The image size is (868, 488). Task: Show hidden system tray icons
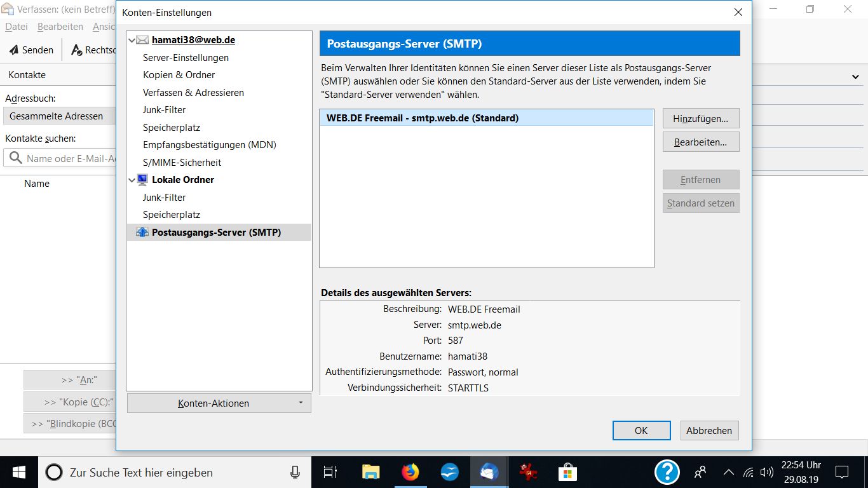click(729, 472)
